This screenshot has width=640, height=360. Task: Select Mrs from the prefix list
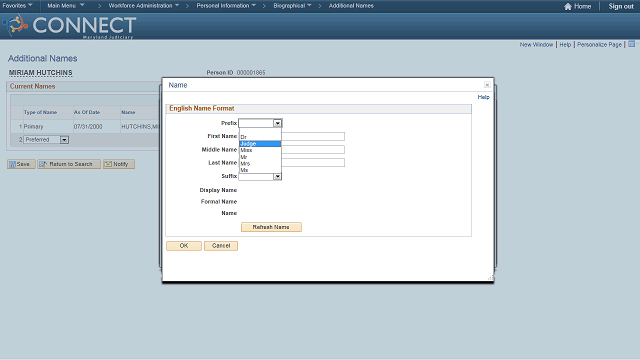pyautogui.click(x=260, y=164)
